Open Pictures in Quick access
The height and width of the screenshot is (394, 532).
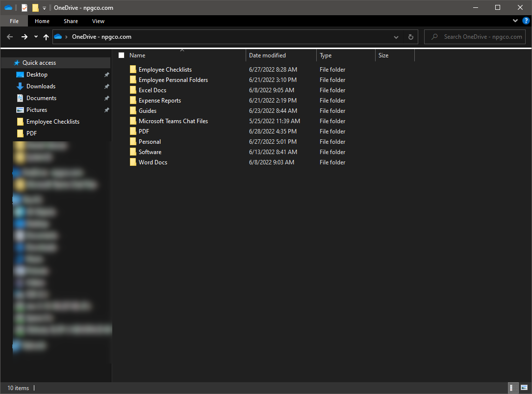pyautogui.click(x=37, y=110)
